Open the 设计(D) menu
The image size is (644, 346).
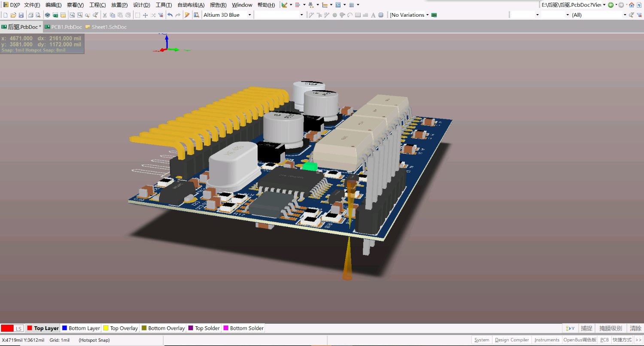click(x=141, y=5)
